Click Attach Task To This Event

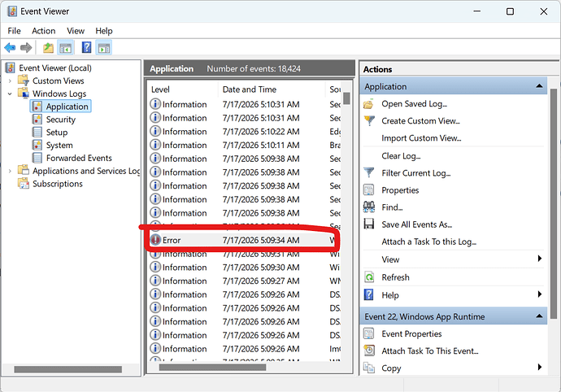click(430, 351)
